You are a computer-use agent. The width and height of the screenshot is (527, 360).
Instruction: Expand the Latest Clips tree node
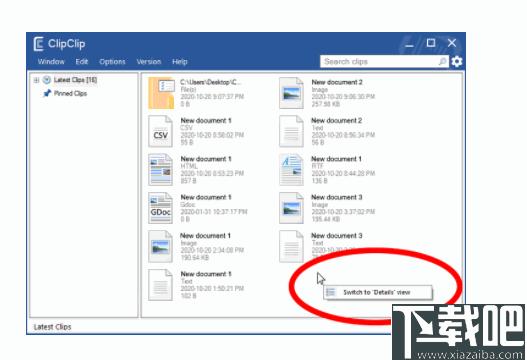tap(36, 80)
